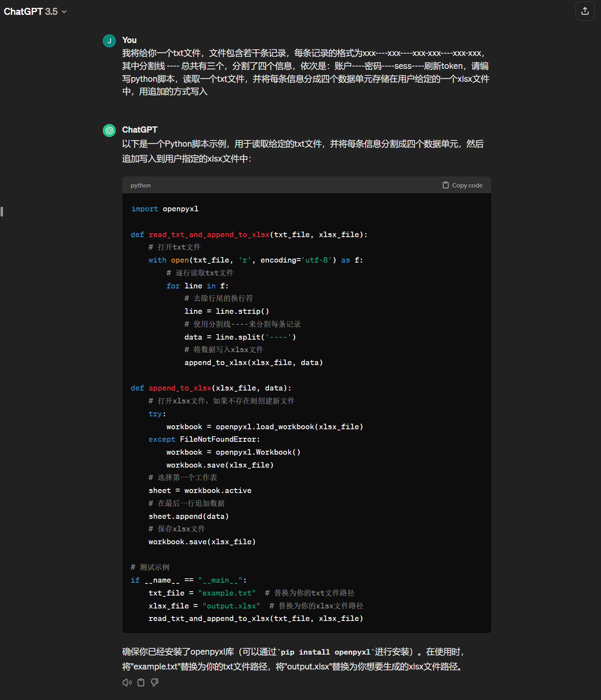Click the ChatGPT logo avatar
Screen dimensions: 601x700
click(x=109, y=130)
